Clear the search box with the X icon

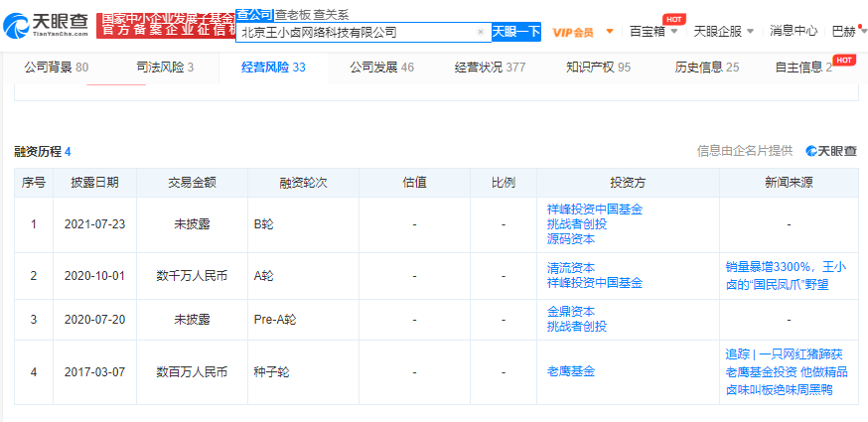[481, 32]
